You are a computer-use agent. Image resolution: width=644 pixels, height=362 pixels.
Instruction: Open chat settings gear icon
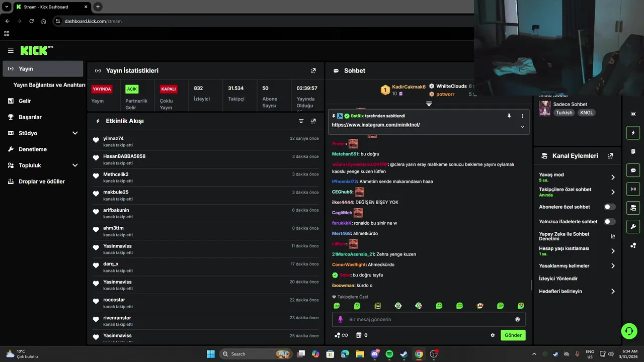coord(493,335)
